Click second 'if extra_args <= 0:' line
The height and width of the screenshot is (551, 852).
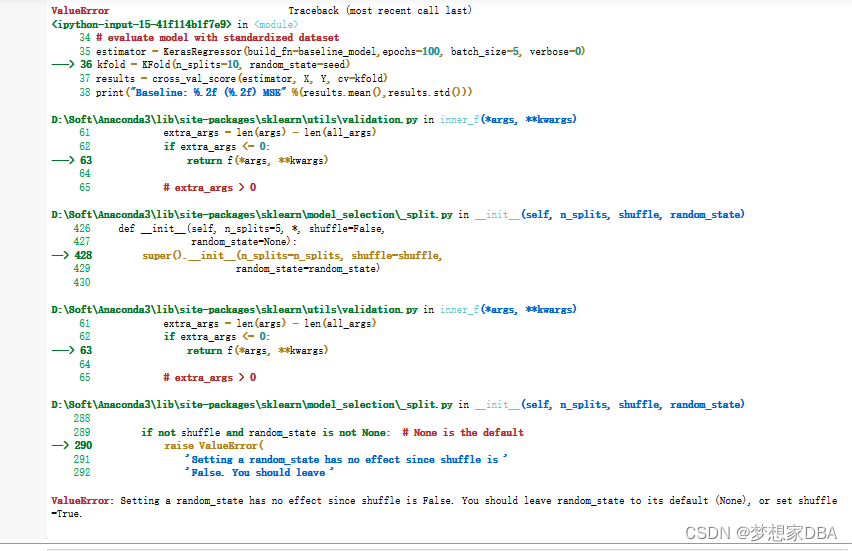tap(216, 337)
